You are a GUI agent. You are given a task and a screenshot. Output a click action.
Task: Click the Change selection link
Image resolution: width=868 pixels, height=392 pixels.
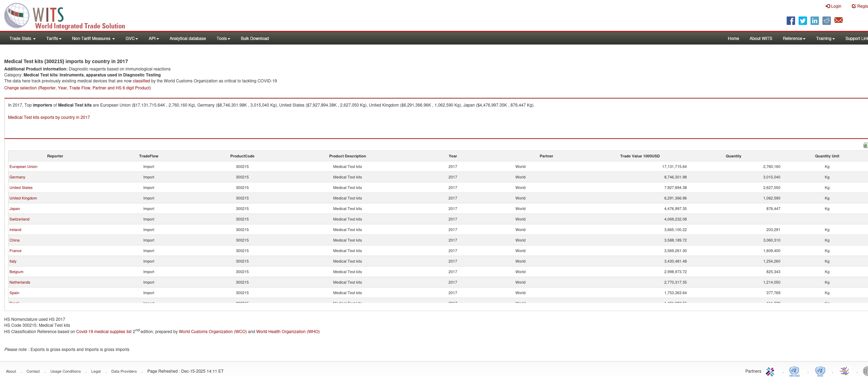(77, 88)
